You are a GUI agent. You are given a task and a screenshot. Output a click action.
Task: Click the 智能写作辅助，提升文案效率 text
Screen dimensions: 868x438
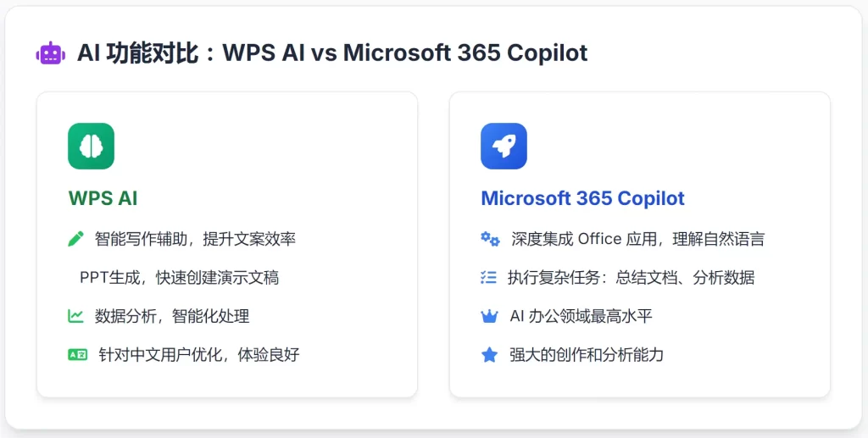195,239
